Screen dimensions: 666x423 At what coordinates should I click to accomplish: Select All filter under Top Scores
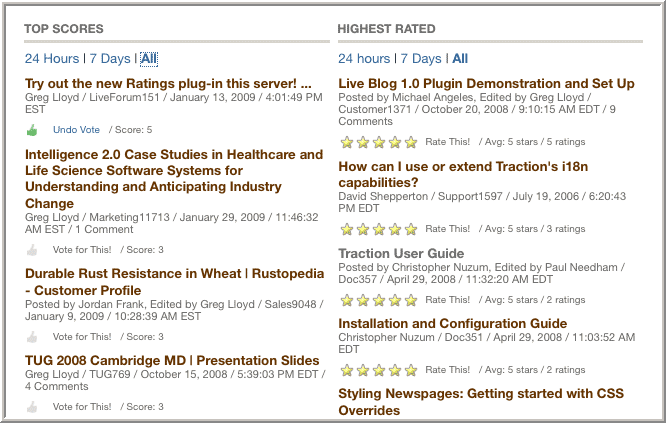click(x=148, y=59)
